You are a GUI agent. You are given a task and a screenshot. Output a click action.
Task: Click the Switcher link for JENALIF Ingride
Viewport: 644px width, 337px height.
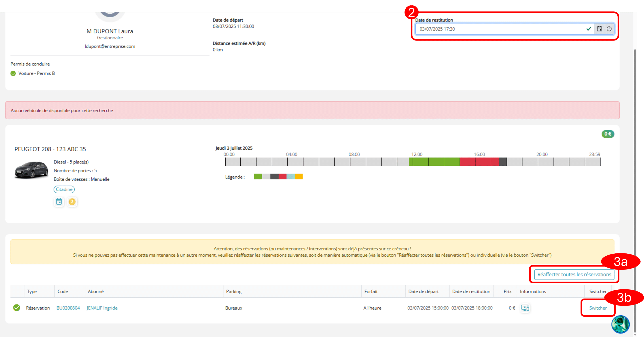[598, 308]
